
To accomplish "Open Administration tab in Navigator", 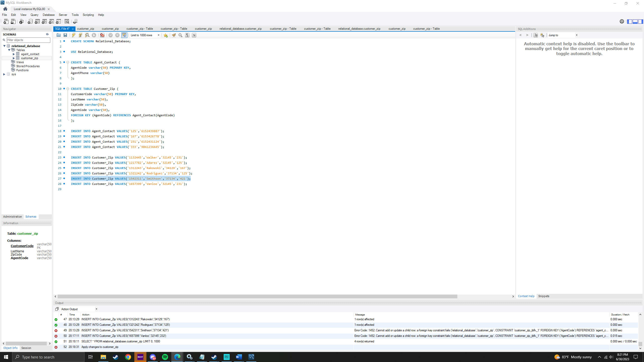I will click(13, 217).
